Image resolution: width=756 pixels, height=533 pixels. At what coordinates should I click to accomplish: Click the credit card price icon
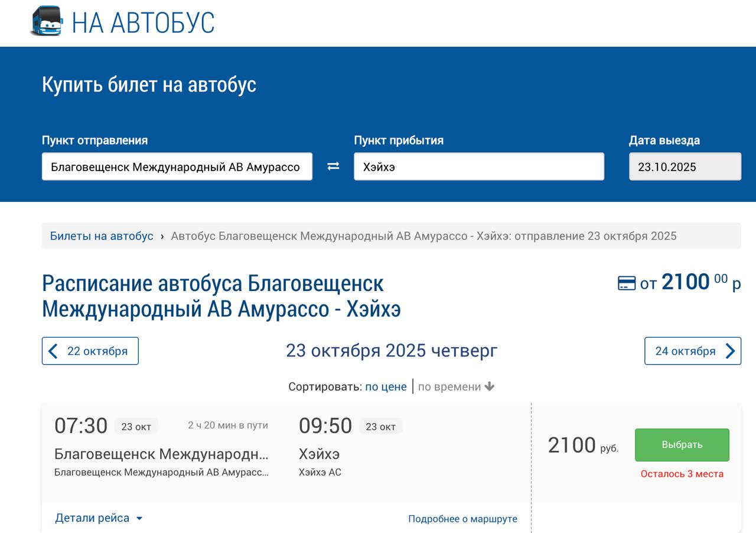pyautogui.click(x=626, y=283)
